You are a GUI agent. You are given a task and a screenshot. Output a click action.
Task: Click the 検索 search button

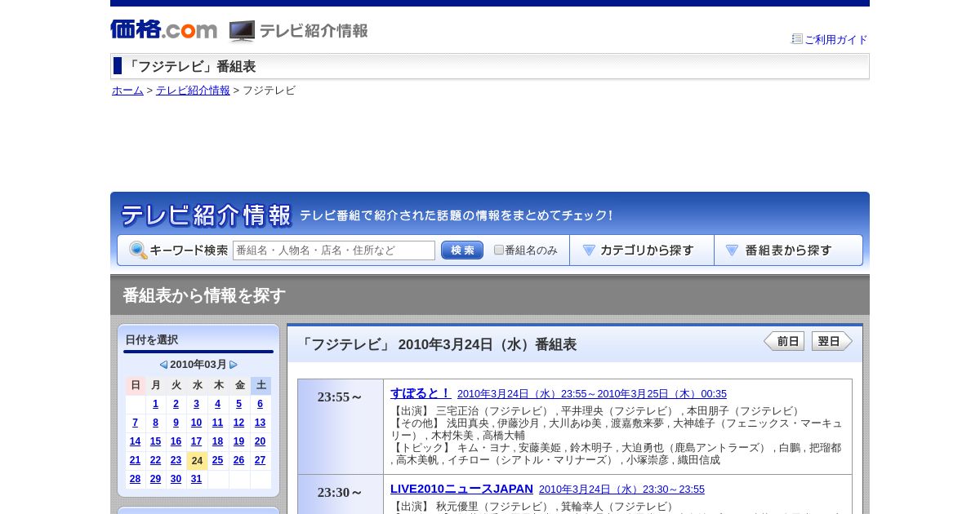tap(462, 250)
